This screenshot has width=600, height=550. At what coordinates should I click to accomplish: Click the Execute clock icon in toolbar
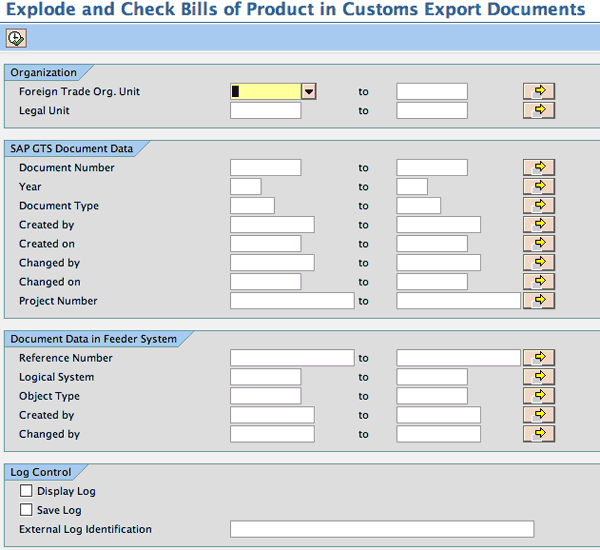tap(16, 38)
